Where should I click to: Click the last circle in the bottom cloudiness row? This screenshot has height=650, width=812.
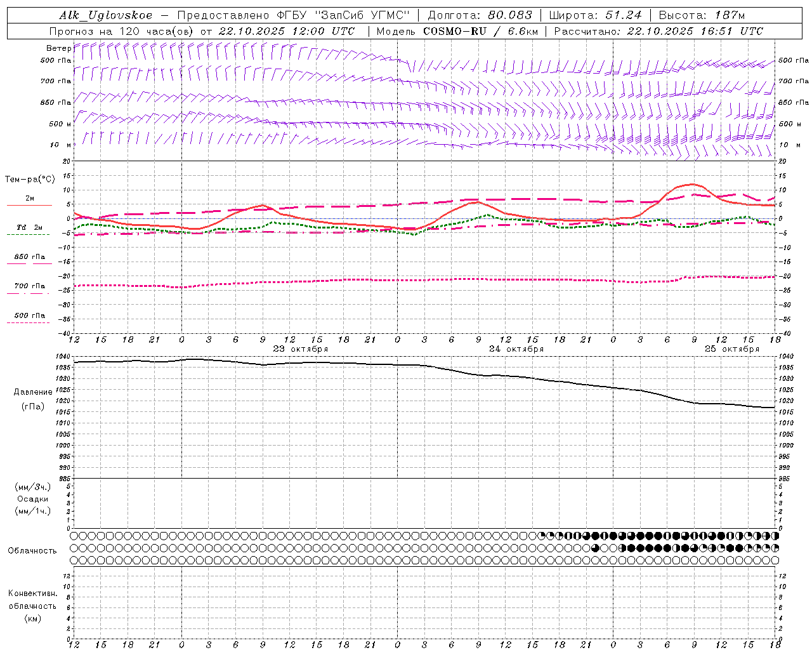pos(775,560)
